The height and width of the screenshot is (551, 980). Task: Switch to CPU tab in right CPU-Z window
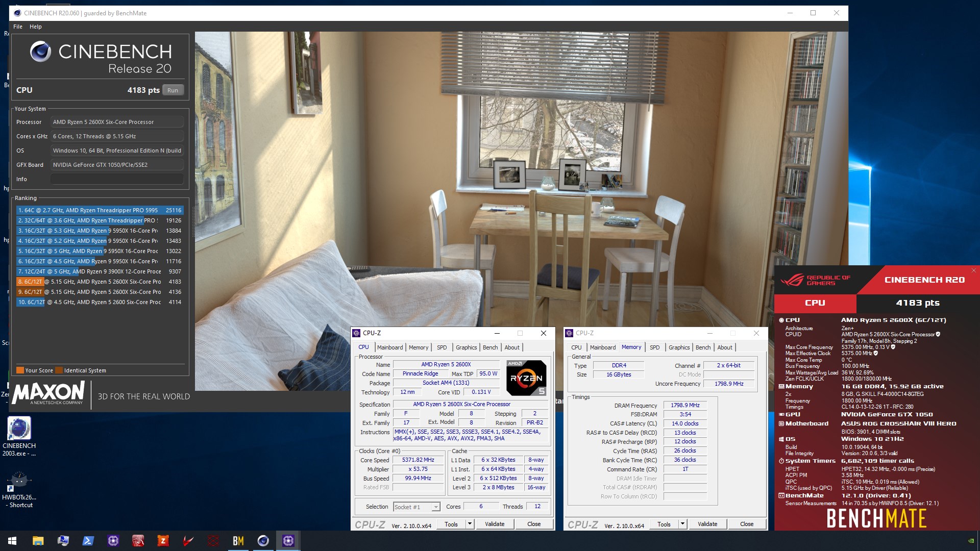tap(576, 347)
